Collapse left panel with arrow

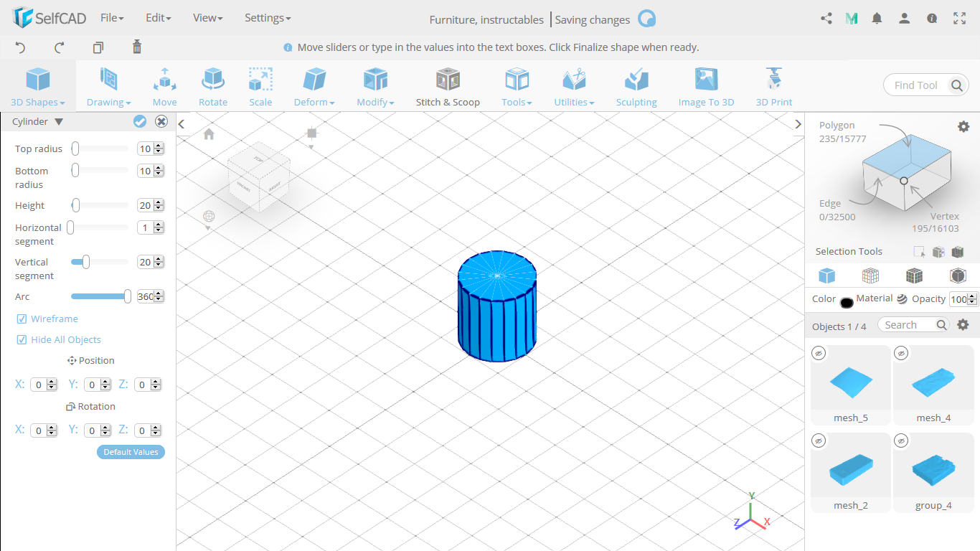(182, 124)
